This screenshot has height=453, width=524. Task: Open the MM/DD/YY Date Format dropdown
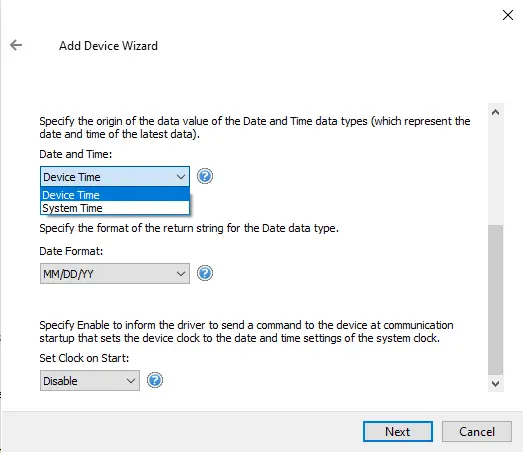[115, 273]
